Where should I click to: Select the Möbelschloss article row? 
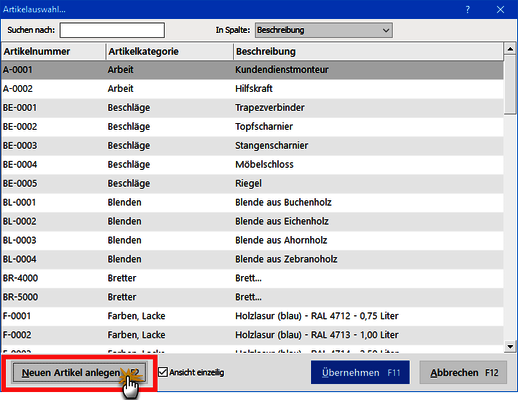252,165
